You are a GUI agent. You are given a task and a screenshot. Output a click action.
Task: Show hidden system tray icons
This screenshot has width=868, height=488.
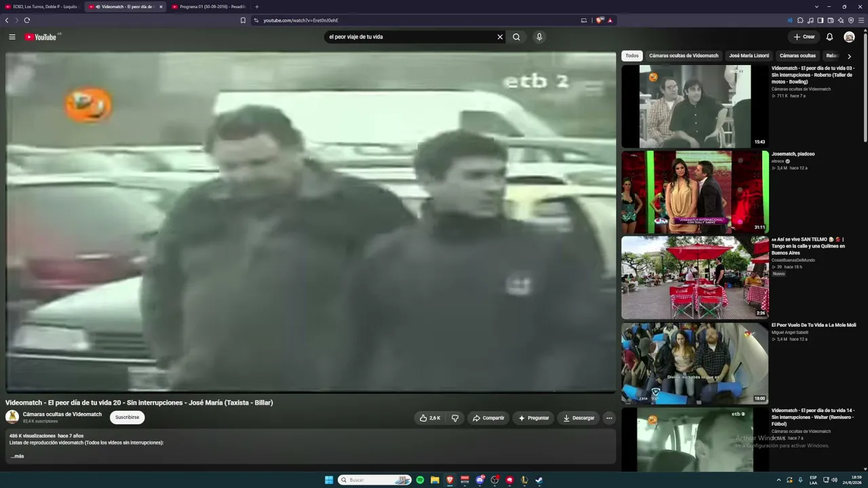coord(778,480)
